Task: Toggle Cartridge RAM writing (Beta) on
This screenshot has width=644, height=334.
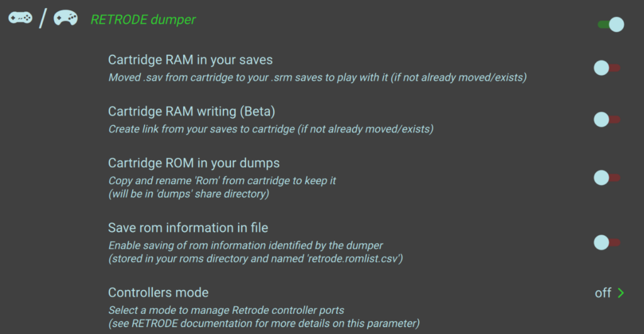Action: click(607, 119)
